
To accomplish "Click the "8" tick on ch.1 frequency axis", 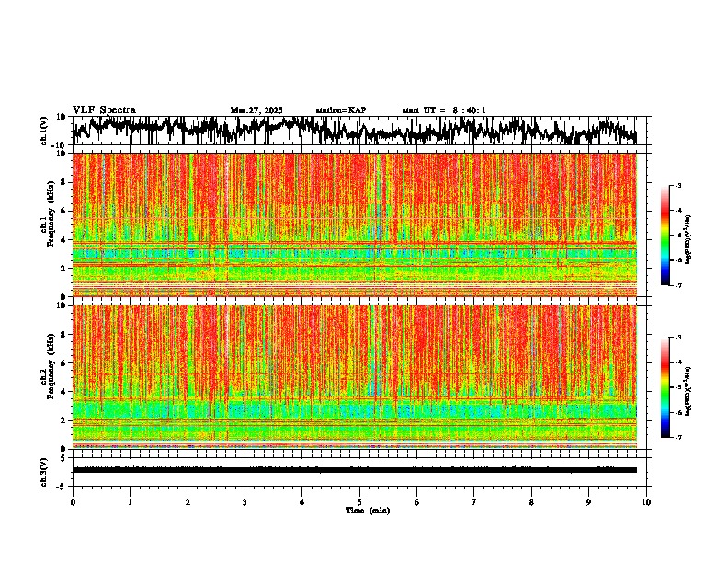I will pyautogui.click(x=63, y=182).
